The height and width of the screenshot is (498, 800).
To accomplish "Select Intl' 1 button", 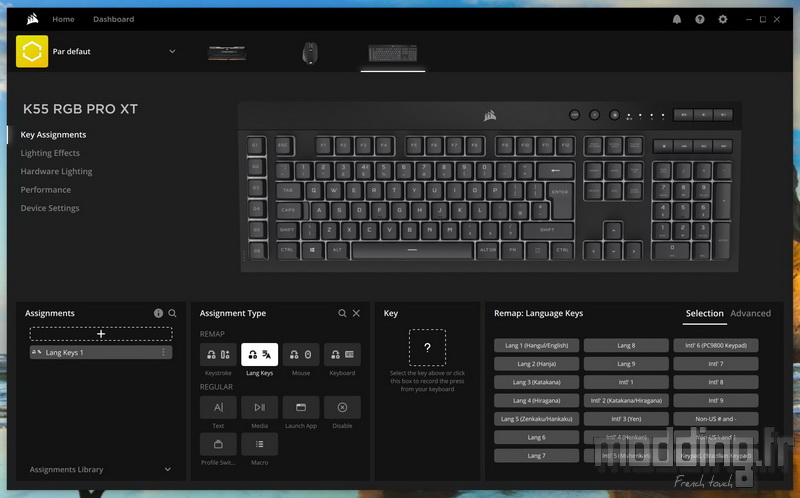I will [626, 382].
